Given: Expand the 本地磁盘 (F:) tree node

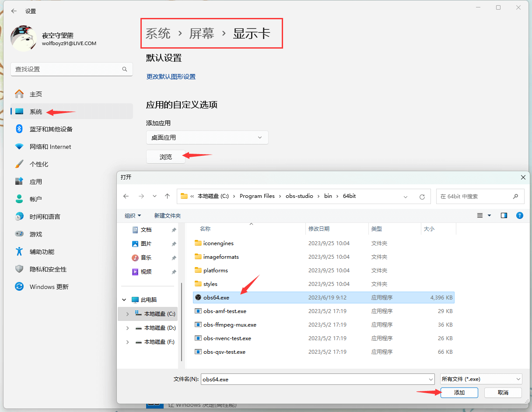Looking at the screenshot, I should 128,342.
